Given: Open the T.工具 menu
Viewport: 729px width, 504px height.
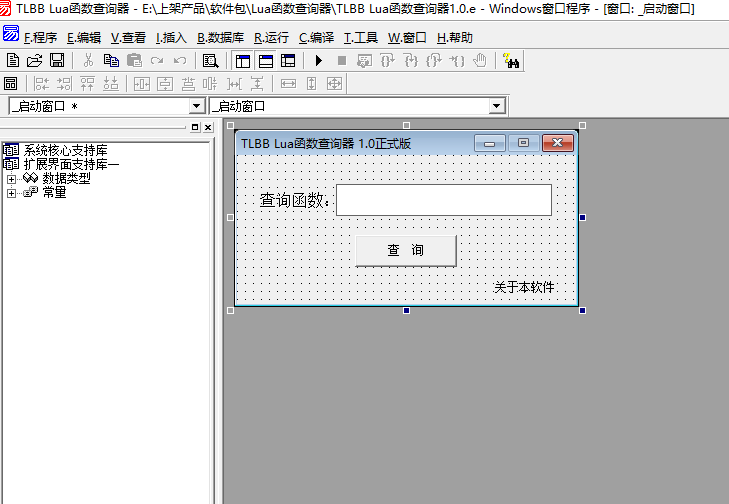Looking at the screenshot, I should (x=360, y=38).
